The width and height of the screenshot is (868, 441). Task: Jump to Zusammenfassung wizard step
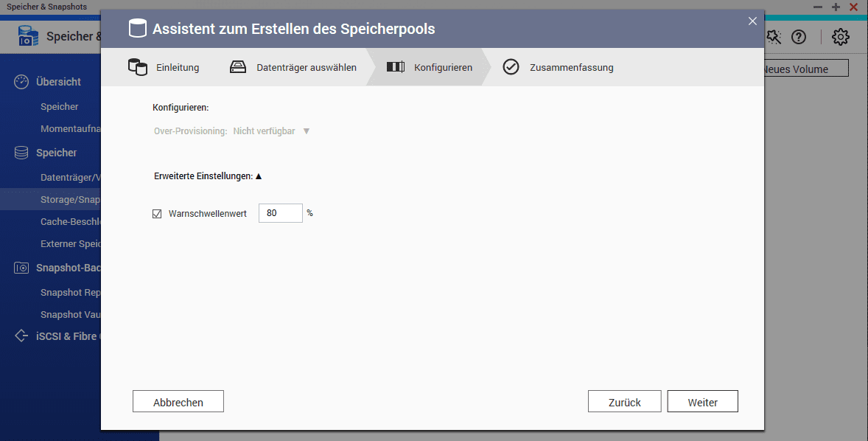coord(558,67)
